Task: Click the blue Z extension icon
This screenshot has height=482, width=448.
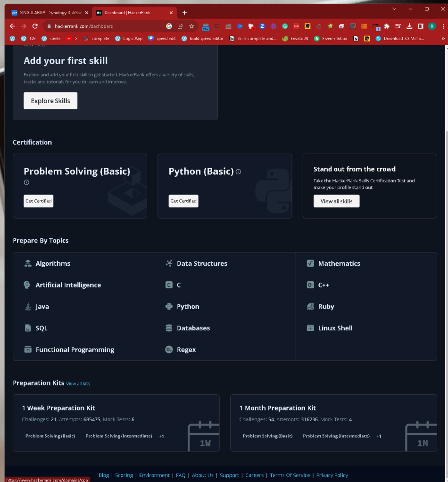Action: [262, 26]
